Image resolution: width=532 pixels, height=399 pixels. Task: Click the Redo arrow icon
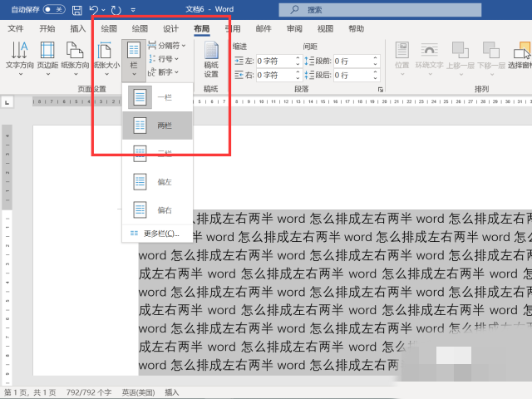116,10
